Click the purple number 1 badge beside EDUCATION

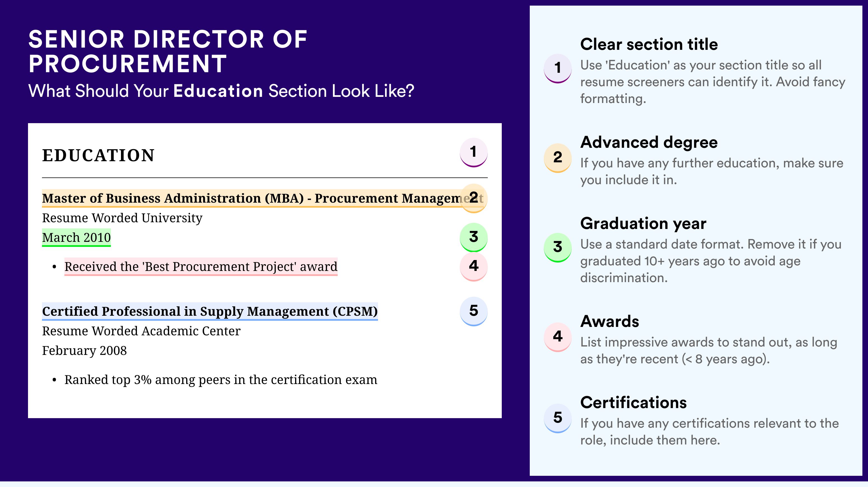pos(473,152)
